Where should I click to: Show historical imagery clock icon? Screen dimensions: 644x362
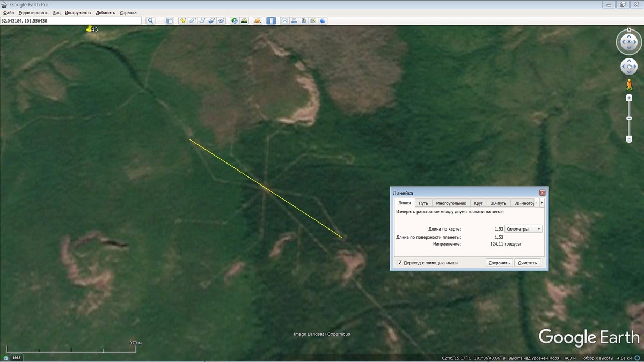235,21
